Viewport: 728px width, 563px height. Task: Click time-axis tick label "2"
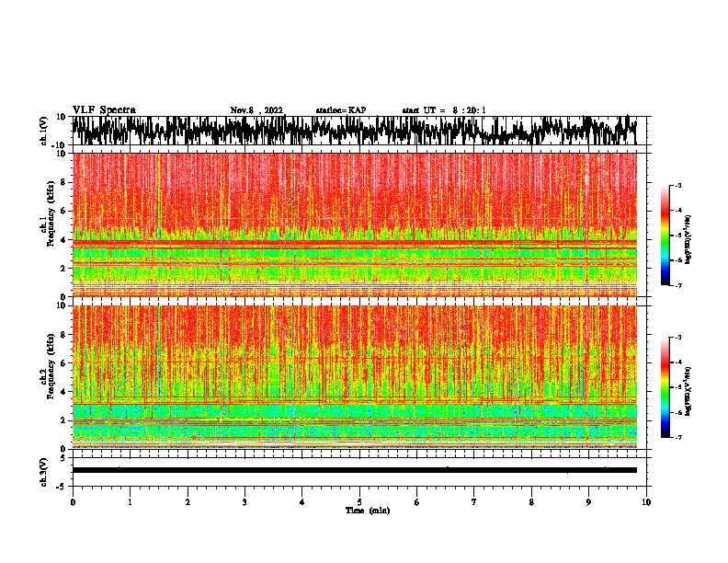(188, 502)
